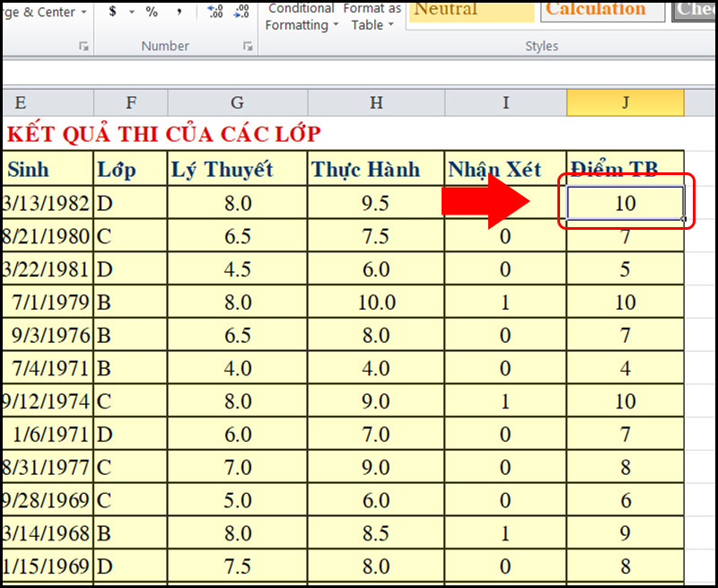Open the Alignment group dialog launcher
Viewport: 718px width, 588px height.
coord(84,46)
